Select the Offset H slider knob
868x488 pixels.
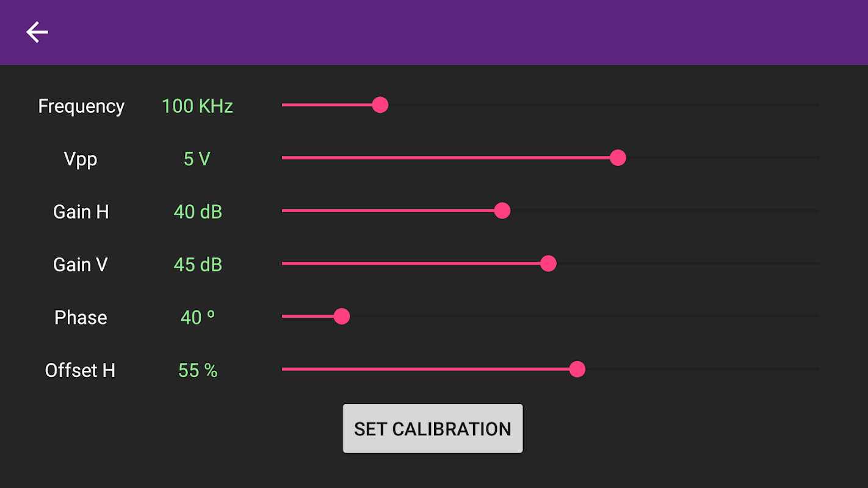tap(577, 369)
